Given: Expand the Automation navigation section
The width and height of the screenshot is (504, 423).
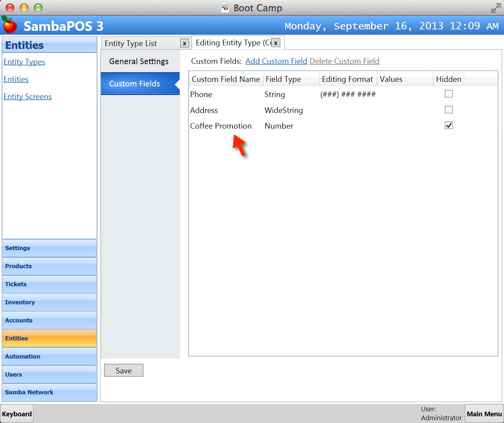Looking at the screenshot, I should click(x=23, y=356).
